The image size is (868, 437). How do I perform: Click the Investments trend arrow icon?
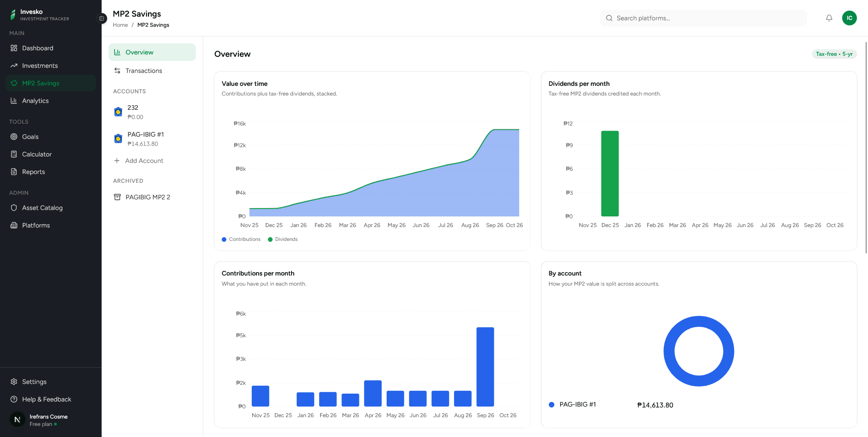(14, 66)
